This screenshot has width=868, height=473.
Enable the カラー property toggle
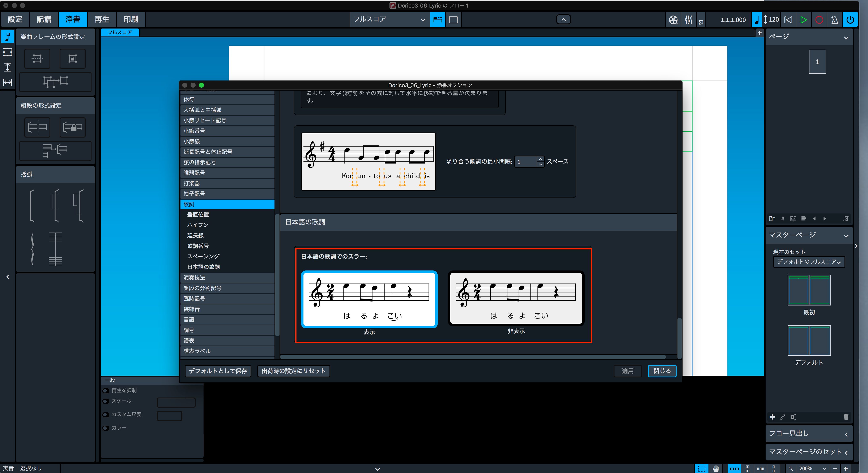point(106,428)
